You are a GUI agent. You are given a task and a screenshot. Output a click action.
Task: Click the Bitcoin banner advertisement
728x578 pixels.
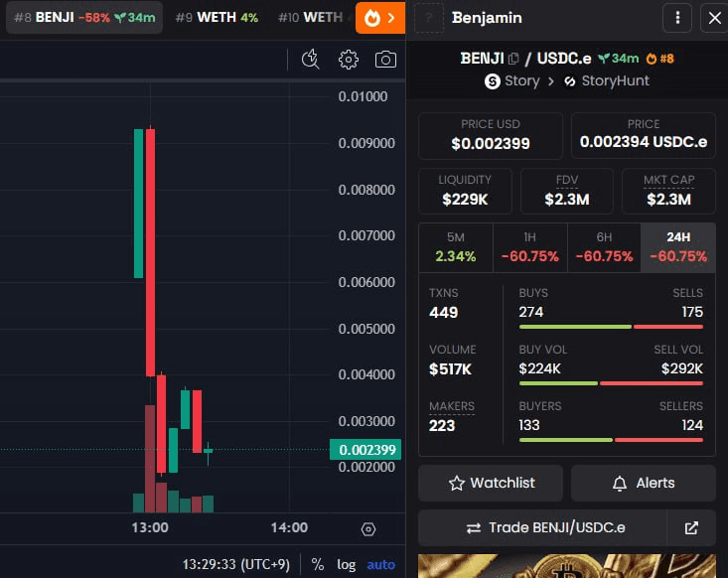[x=567, y=566]
